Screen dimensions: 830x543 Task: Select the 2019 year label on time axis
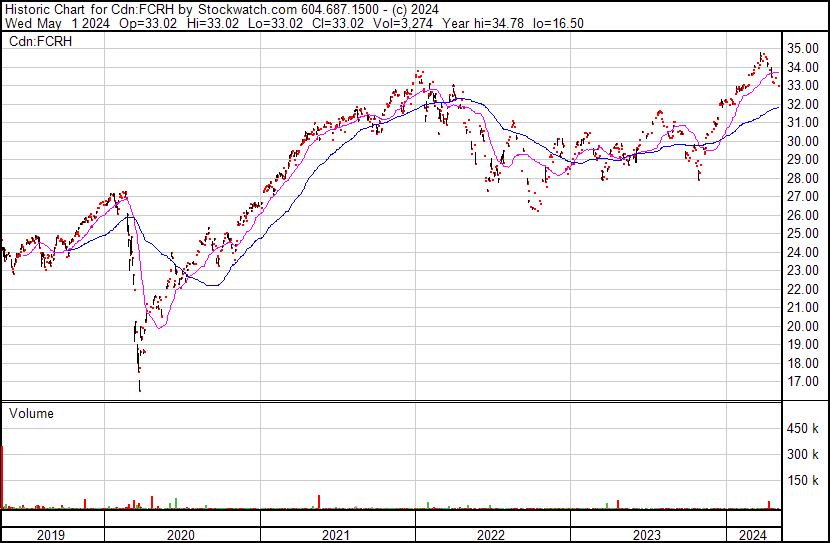pos(50,535)
